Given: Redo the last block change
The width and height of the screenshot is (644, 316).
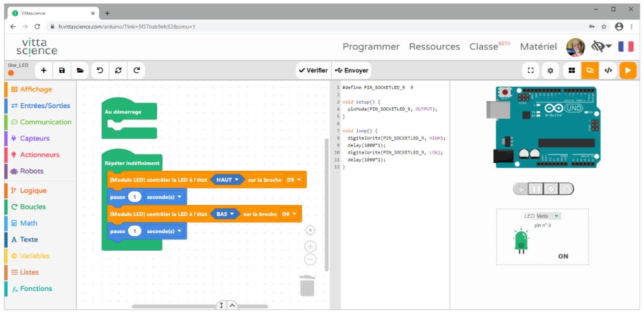Looking at the screenshot, I should click(x=136, y=70).
